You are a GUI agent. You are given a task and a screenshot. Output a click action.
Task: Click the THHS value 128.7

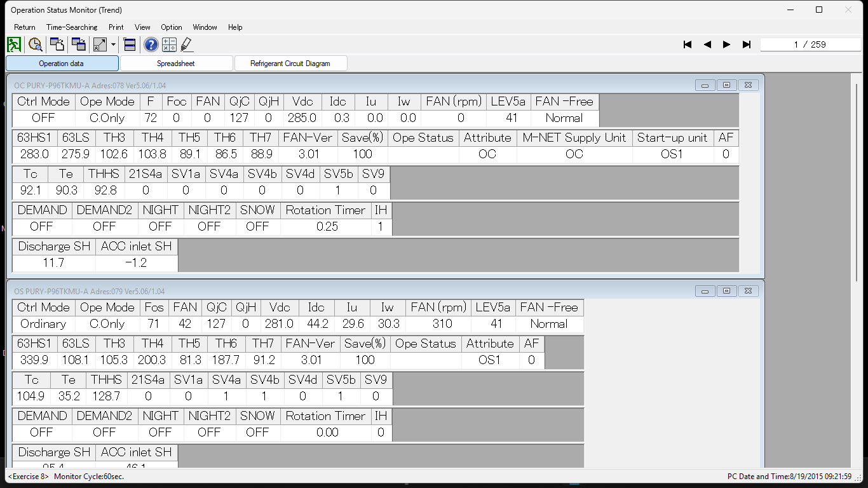(107, 396)
